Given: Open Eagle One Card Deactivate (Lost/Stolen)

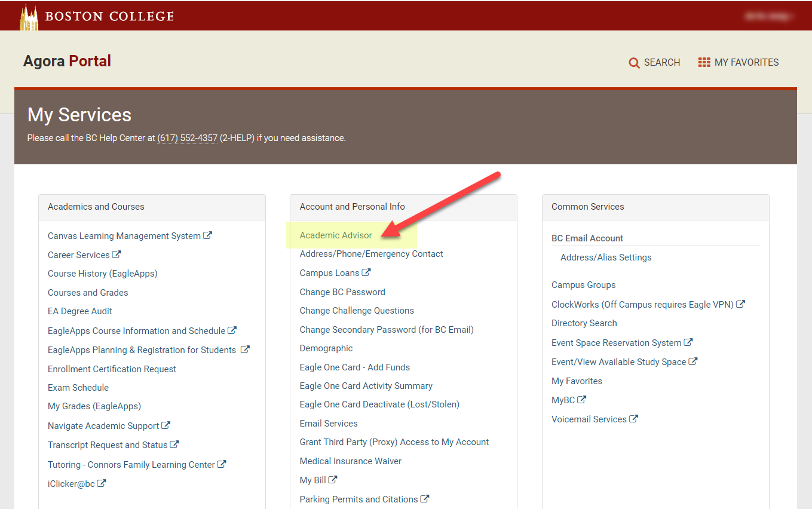Looking at the screenshot, I should coord(379,404).
